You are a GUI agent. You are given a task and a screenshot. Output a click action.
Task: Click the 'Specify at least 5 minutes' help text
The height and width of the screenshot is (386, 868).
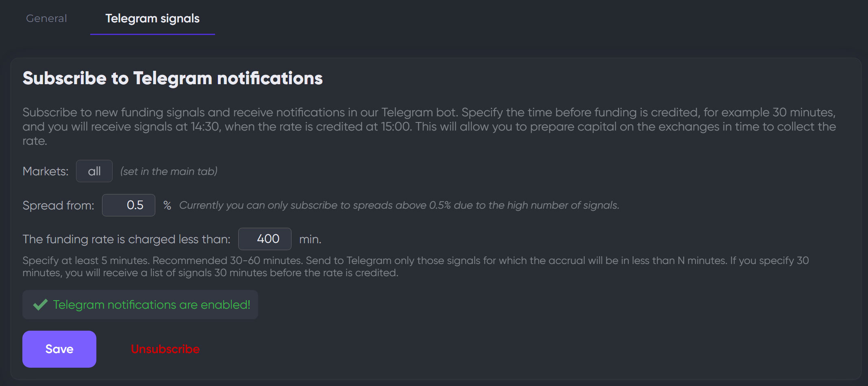click(x=415, y=266)
